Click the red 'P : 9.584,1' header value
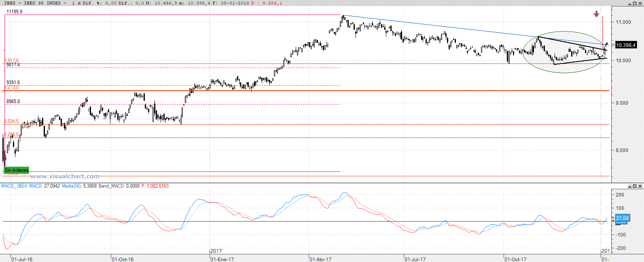644x262 pixels. (x=267, y=3)
